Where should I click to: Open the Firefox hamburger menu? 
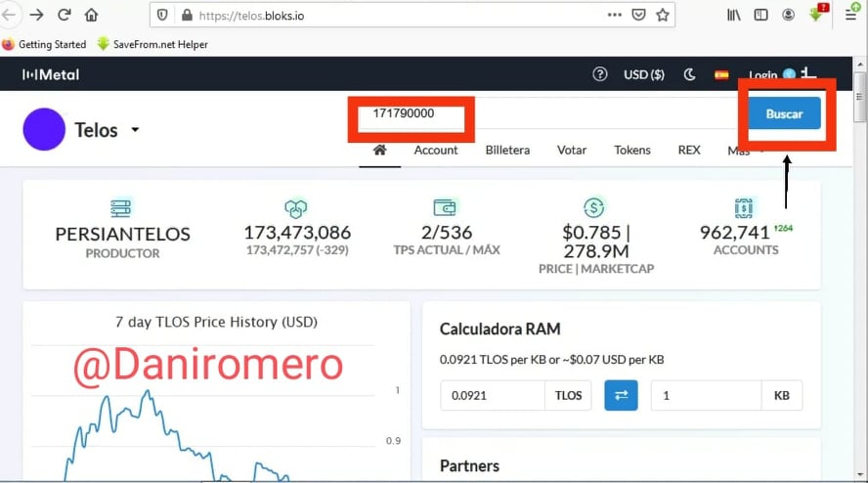pos(850,15)
